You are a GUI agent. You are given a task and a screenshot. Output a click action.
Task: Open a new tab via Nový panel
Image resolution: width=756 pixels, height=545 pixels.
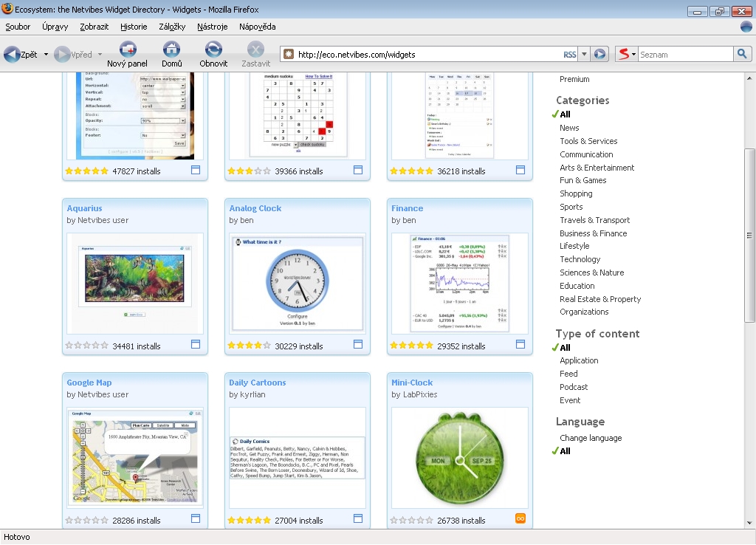(x=127, y=55)
